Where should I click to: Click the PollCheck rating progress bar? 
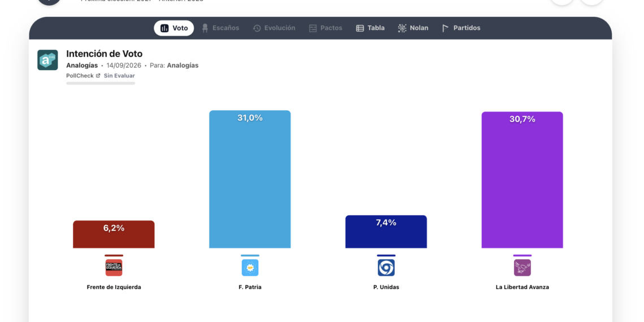pyautogui.click(x=101, y=84)
